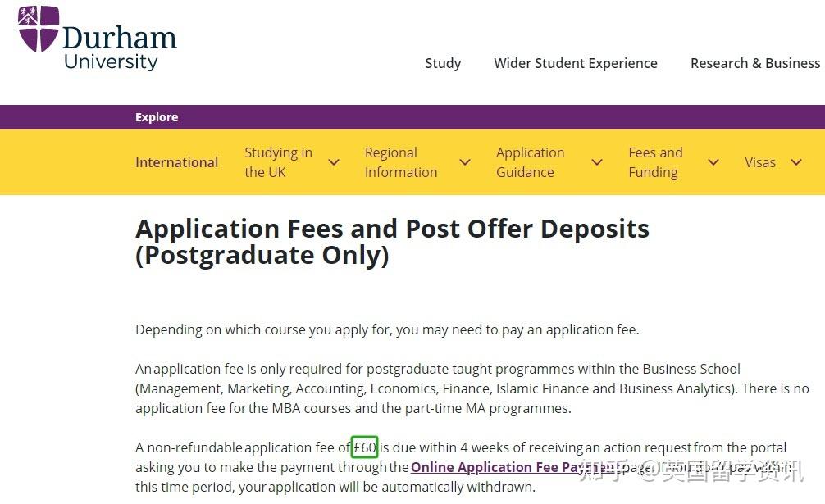The height and width of the screenshot is (504, 825).
Task: Click the Research & Business menu item
Action: click(754, 63)
